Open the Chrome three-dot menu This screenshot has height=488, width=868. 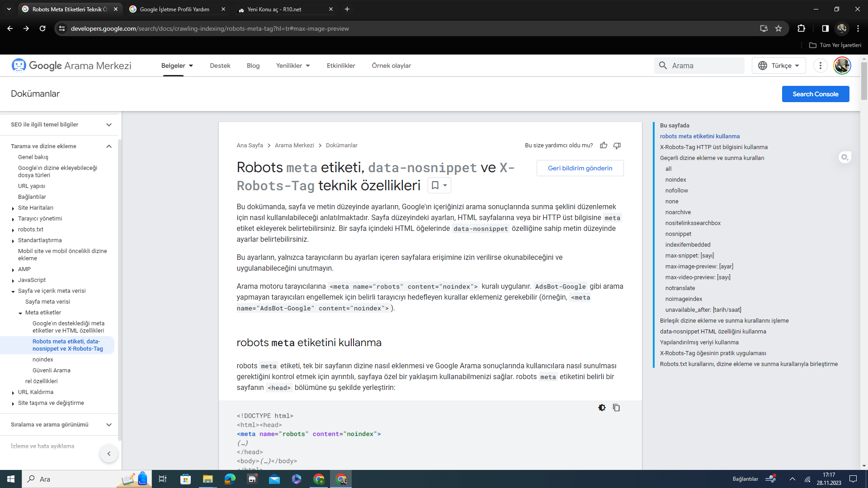click(858, 28)
